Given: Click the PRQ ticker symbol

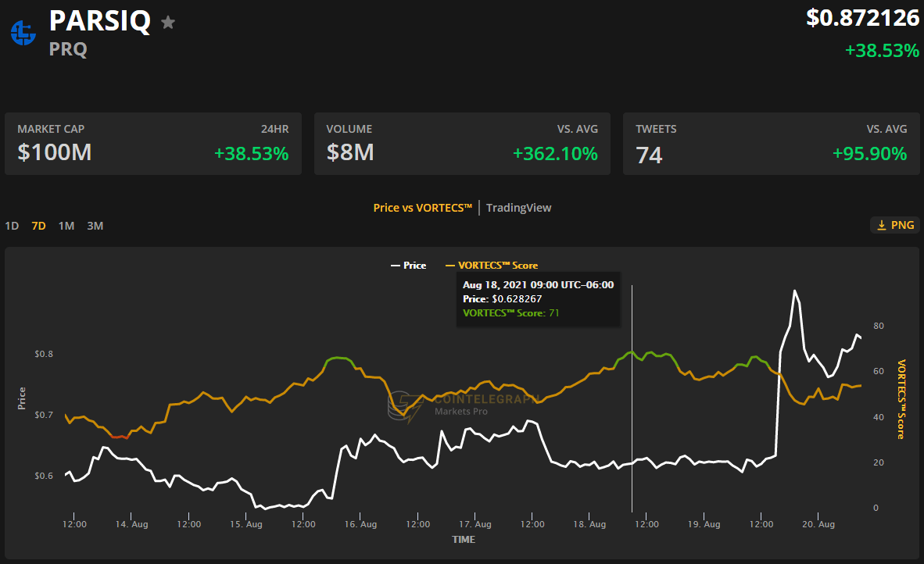Looking at the screenshot, I should click(68, 49).
